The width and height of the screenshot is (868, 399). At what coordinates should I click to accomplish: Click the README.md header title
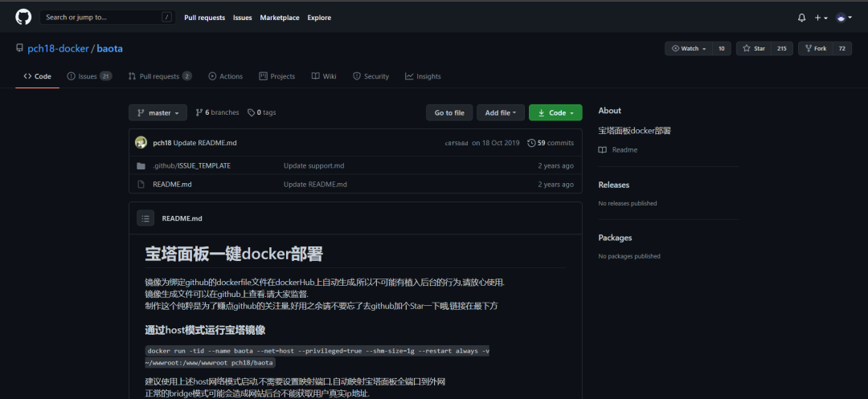click(182, 218)
